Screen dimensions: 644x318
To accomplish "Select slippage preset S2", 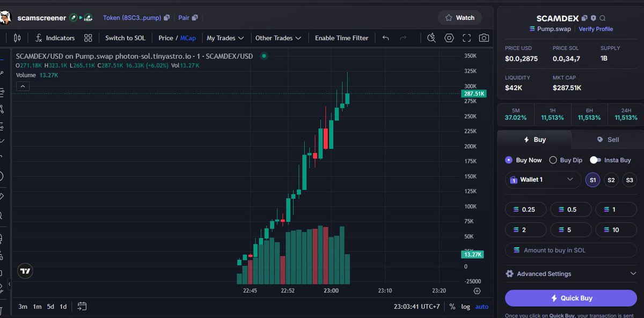I will 611,180.
